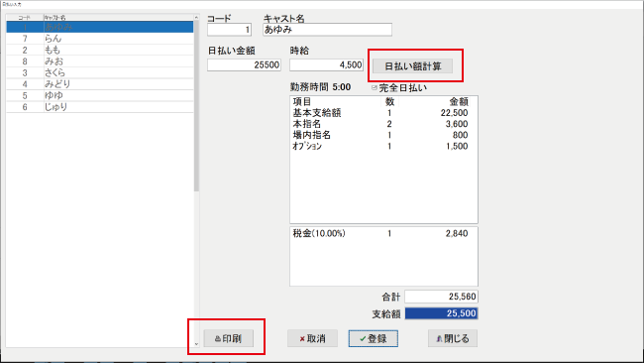Click the 日払い額計算 button
644x363 pixels.
tap(412, 66)
